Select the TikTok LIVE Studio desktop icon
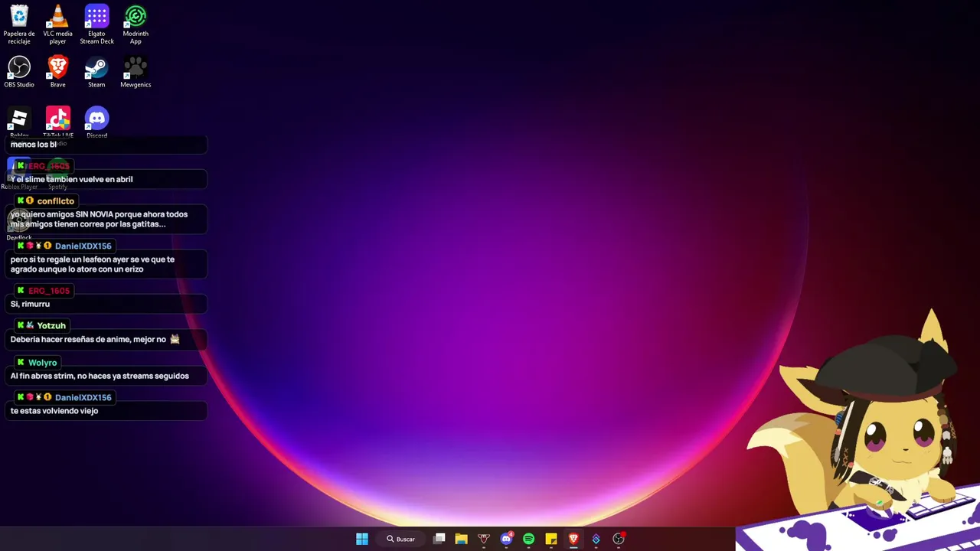Viewport: 980px width, 551px height. [58, 121]
